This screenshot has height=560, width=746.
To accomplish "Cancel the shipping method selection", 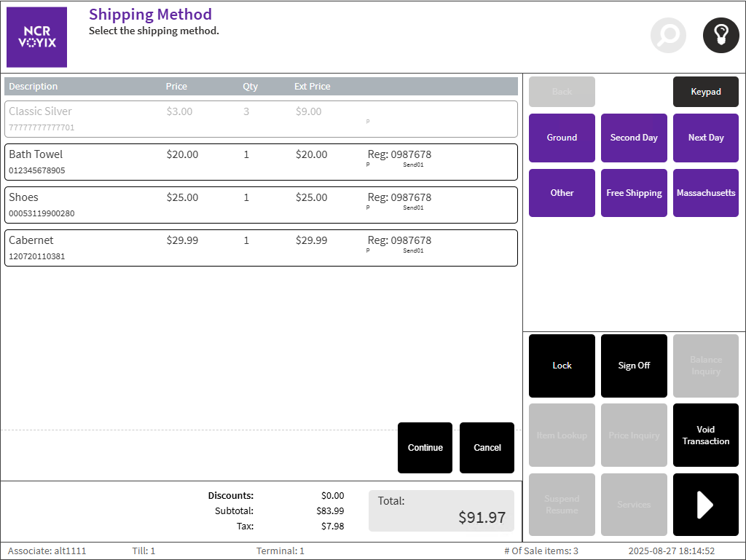I will (487, 448).
